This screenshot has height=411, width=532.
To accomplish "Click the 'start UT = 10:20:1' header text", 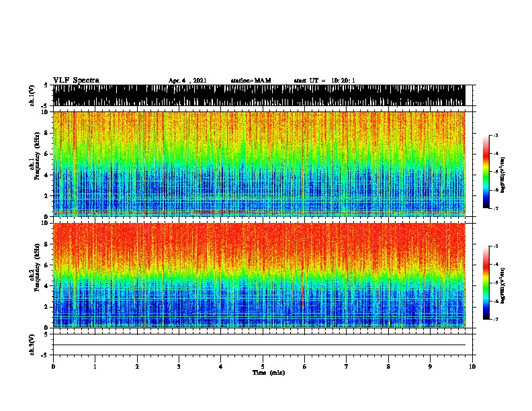I will 324,81.
